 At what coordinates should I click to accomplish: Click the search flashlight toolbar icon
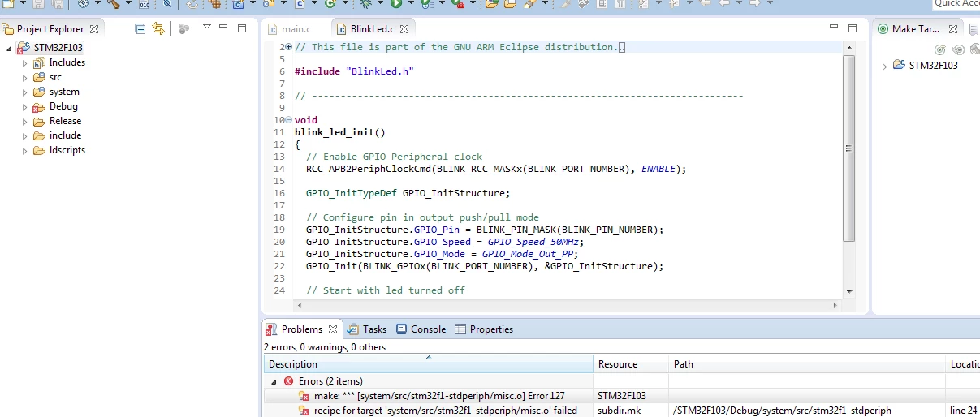click(168, 4)
